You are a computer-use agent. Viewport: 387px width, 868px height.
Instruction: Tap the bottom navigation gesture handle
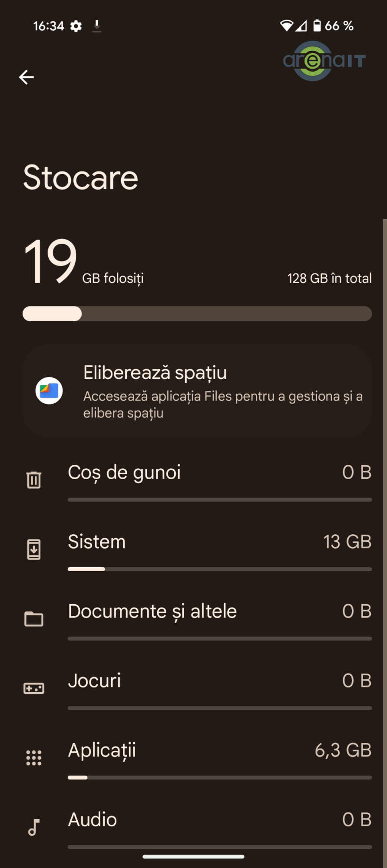[x=193, y=857]
